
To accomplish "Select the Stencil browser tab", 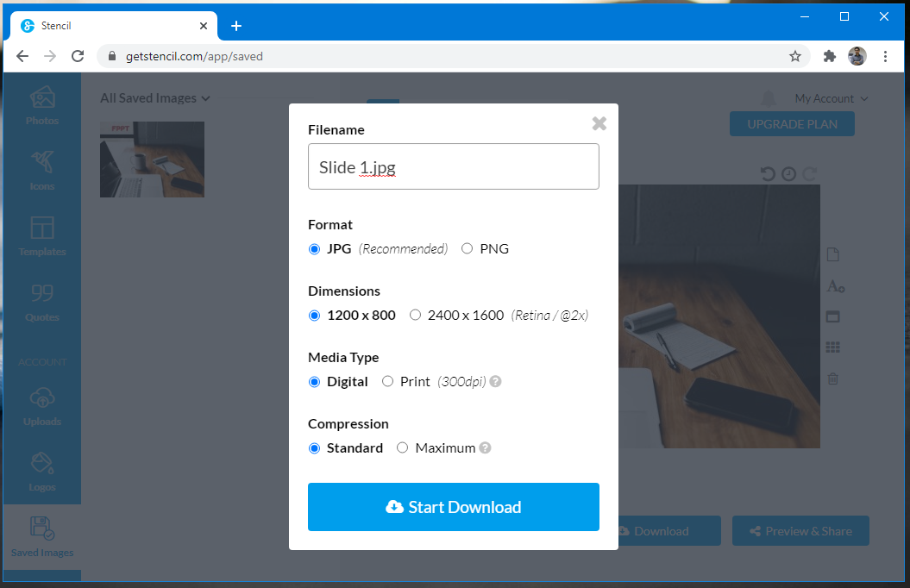I will coord(114,26).
